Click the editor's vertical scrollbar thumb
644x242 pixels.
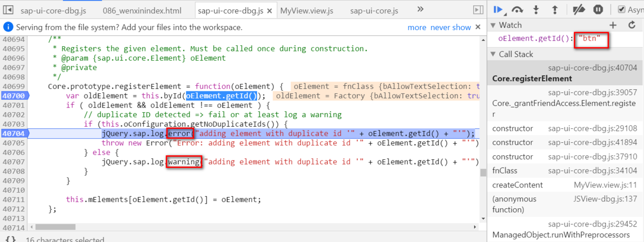coord(483,172)
